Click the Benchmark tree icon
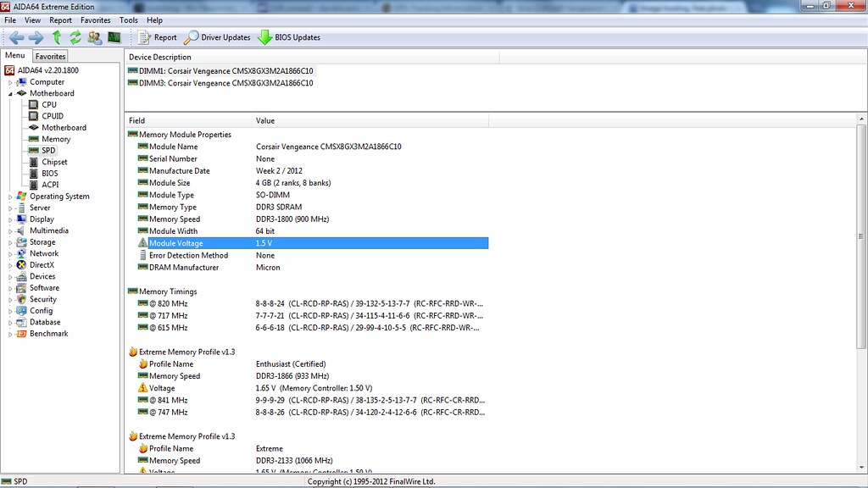Screen dimensions: 868x488 click(x=21, y=334)
